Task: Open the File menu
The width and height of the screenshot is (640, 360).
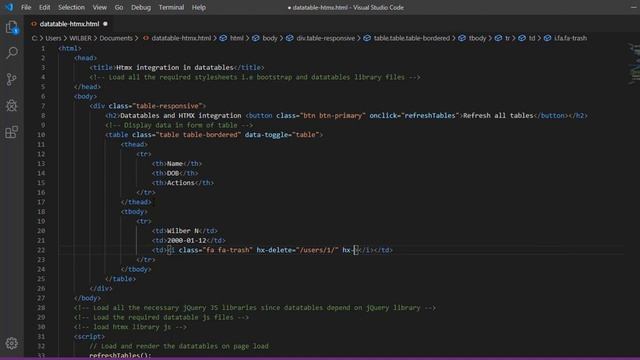Action: tap(26, 7)
